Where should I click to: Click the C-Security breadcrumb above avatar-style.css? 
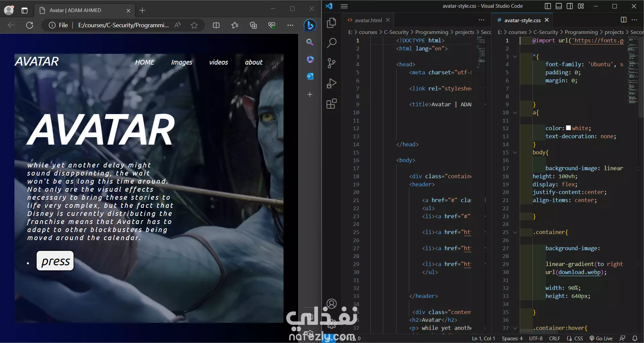[546, 32]
